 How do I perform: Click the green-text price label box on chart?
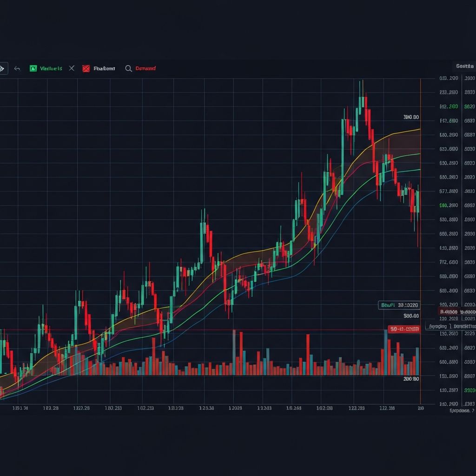point(399,305)
